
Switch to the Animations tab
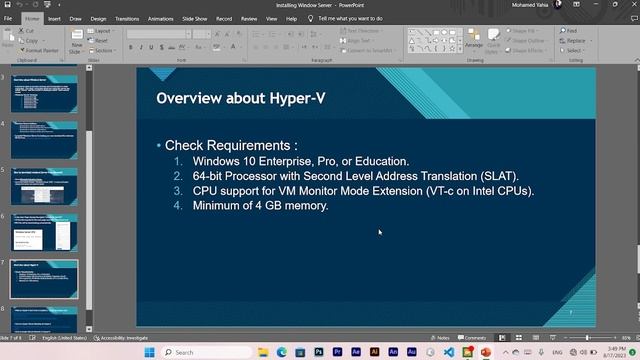(160, 19)
